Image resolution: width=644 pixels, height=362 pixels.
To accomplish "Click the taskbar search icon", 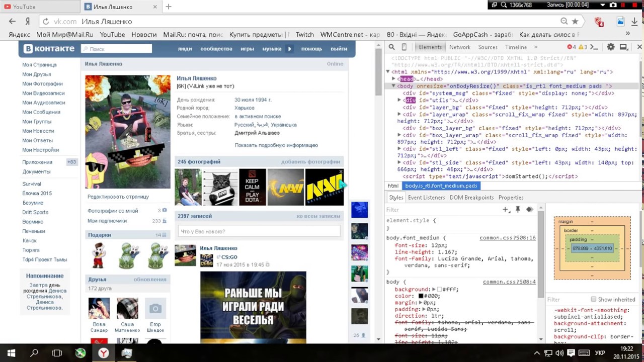I will click(x=34, y=353).
